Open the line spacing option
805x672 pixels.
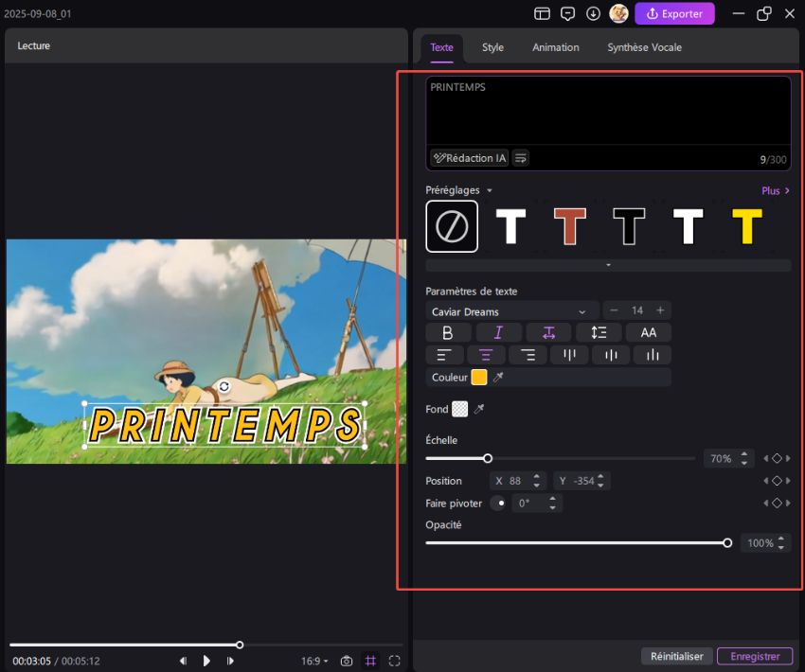tap(599, 333)
